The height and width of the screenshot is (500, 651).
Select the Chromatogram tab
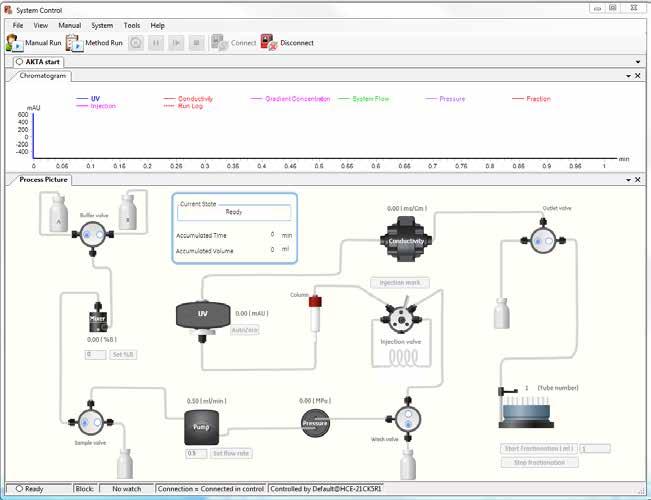pyautogui.click(x=42, y=76)
